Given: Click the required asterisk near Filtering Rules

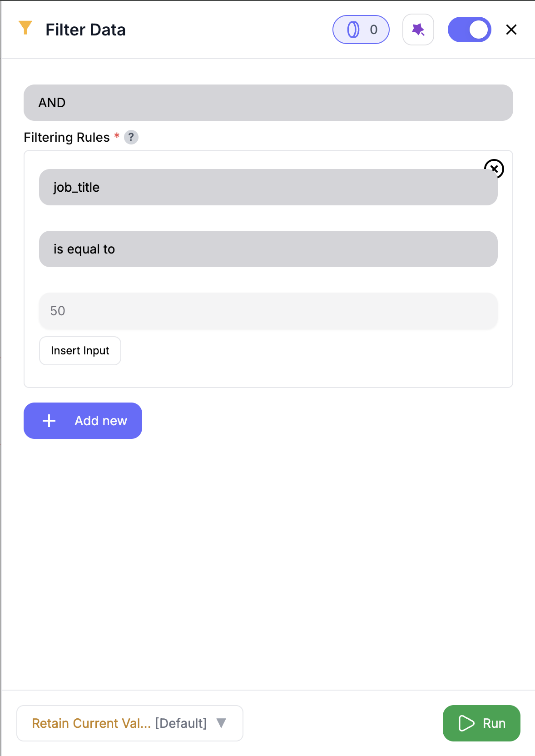Looking at the screenshot, I should point(116,136).
